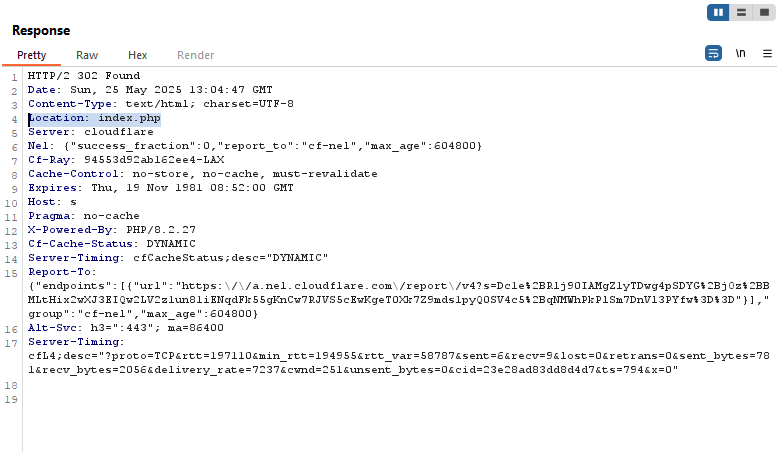Screen dimensions: 777x452
Task: Switch to the Pretty tab
Action: [x=32, y=55]
